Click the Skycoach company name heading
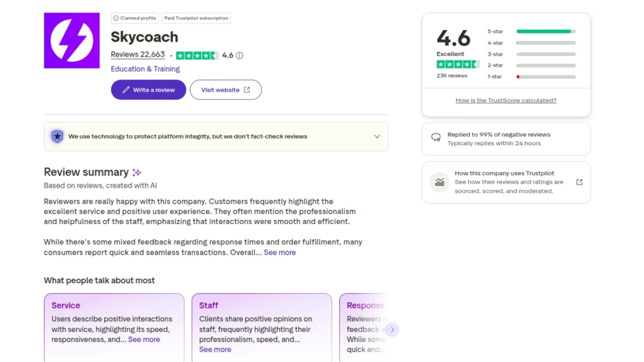 144,37
